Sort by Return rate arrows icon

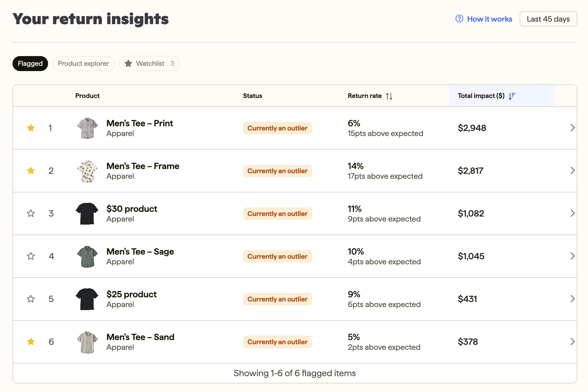[x=389, y=96]
